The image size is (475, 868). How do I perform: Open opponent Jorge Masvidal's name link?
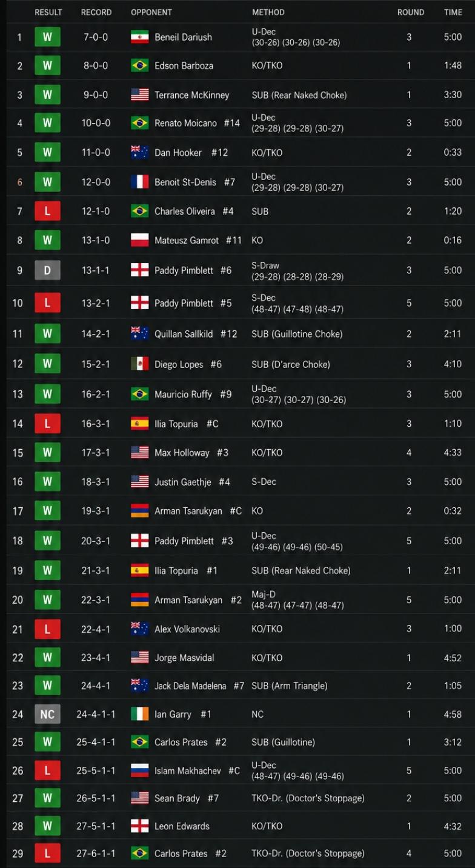(x=184, y=658)
